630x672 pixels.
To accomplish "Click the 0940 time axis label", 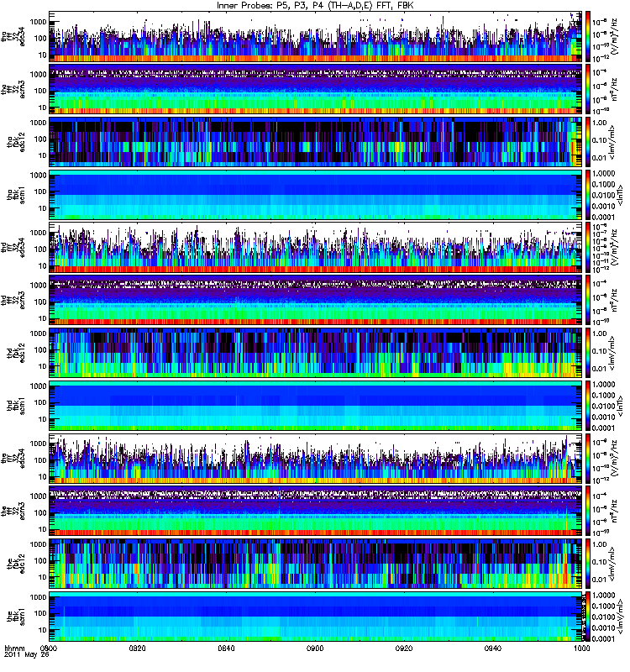I will (x=492, y=648).
